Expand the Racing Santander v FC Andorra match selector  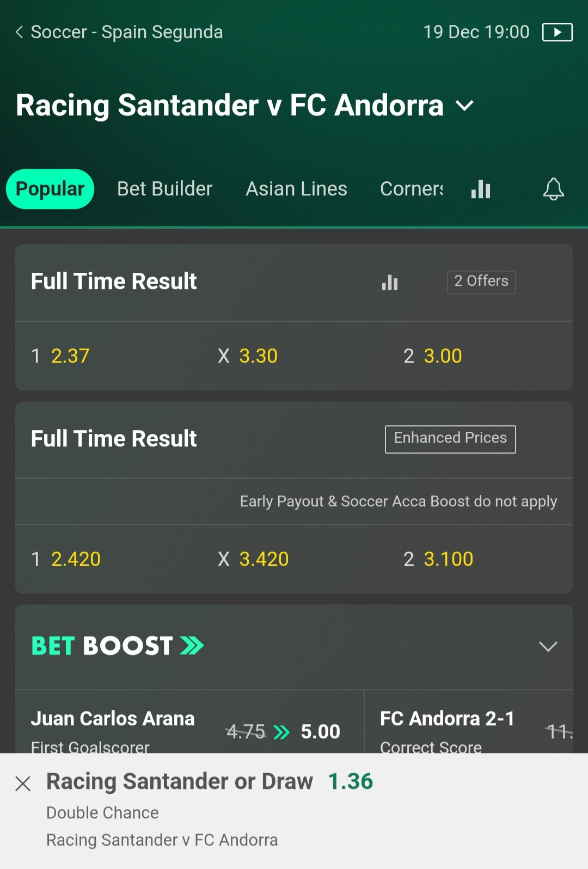click(464, 105)
